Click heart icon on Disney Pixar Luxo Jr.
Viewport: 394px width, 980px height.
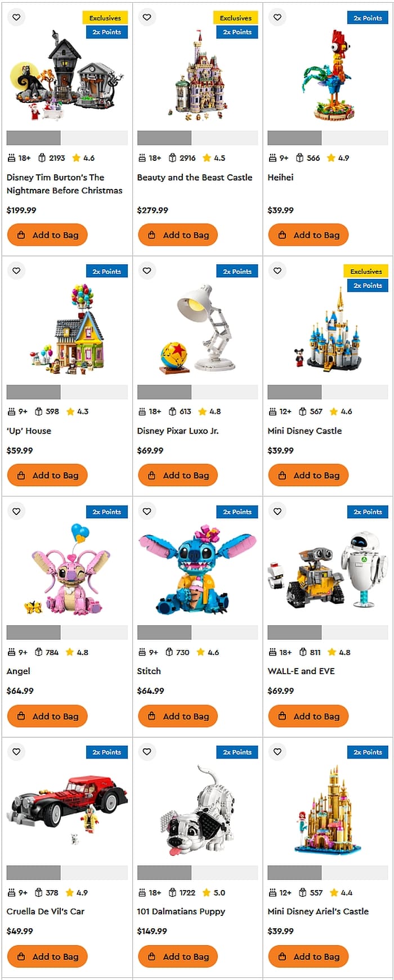pos(147,270)
